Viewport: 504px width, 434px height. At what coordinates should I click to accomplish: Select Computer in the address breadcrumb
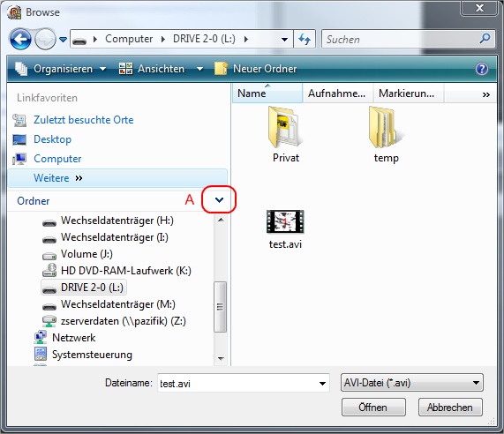coord(129,39)
